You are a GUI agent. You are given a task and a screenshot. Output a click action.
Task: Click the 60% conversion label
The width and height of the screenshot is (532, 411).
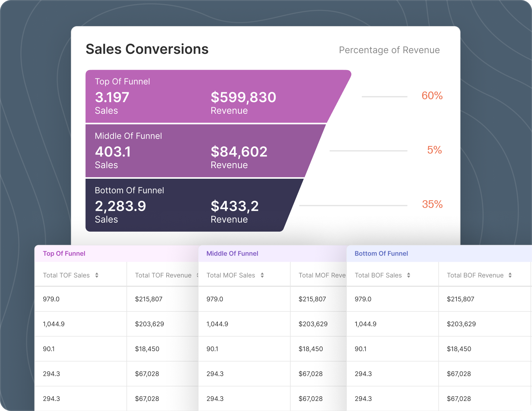point(432,96)
